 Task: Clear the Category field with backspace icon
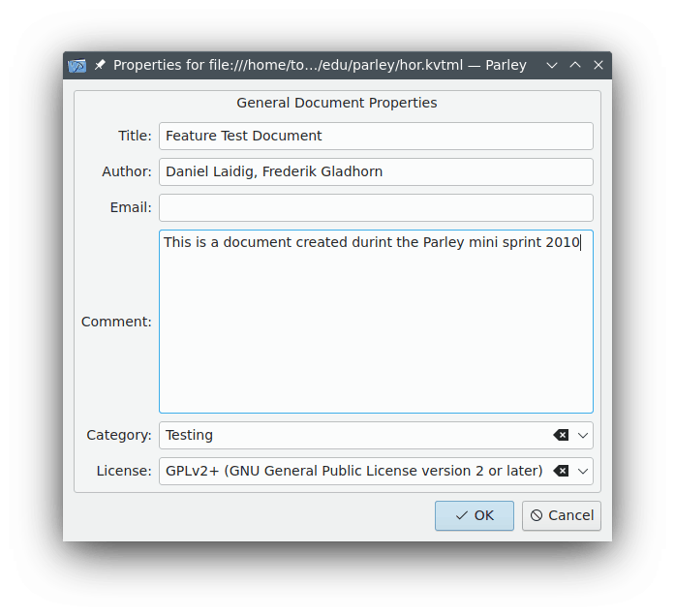(x=561, y=435)
